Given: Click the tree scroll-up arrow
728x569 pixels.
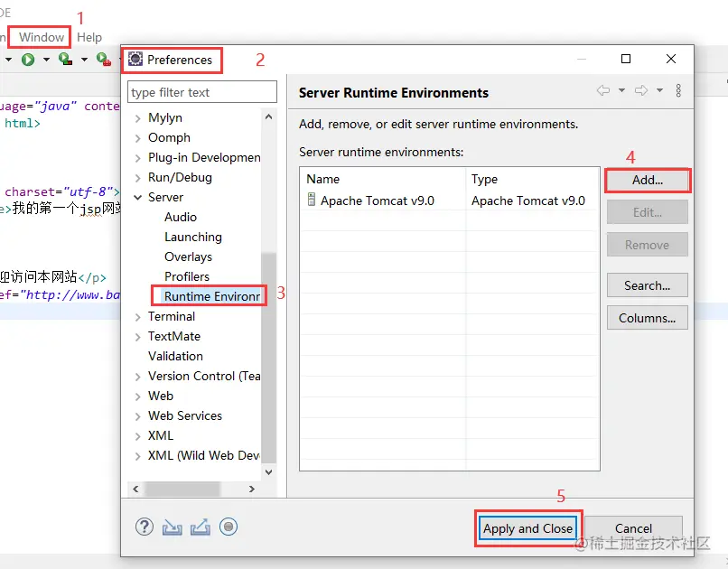Looking at the screenshot, I should (268, 117).
